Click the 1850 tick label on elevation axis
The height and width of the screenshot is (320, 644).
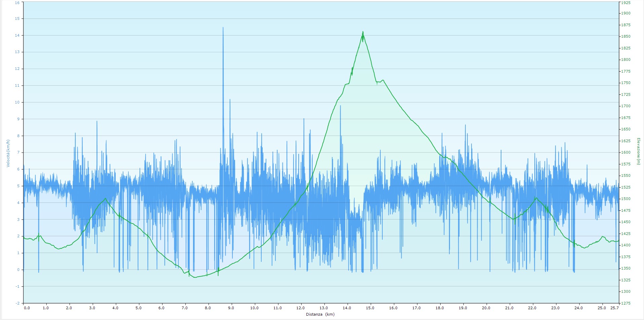click(626, 37)
